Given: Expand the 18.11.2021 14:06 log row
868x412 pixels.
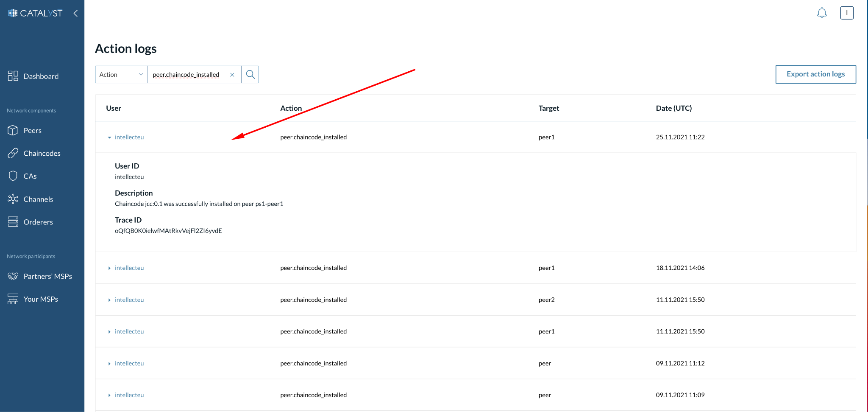Looking at the screenshot, I should pyautogui.click(x=109, y=268).
